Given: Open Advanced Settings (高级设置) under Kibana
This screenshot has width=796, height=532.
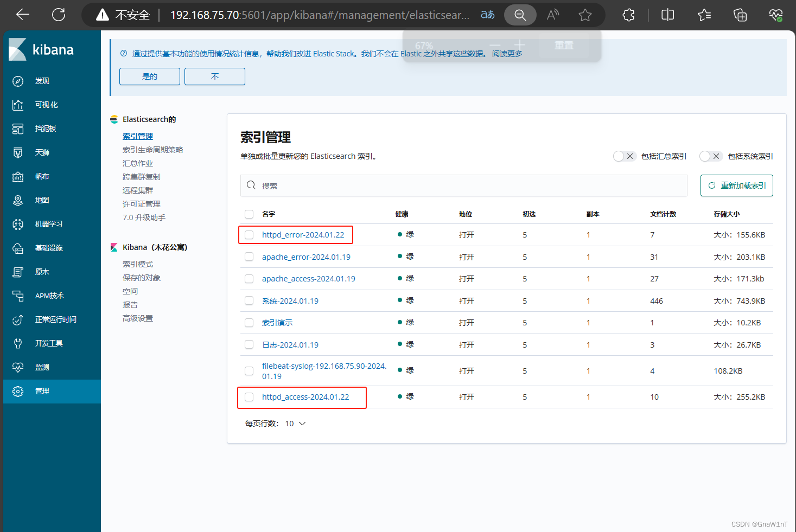Looking at the screenshot, I should (x=138, y=318).
